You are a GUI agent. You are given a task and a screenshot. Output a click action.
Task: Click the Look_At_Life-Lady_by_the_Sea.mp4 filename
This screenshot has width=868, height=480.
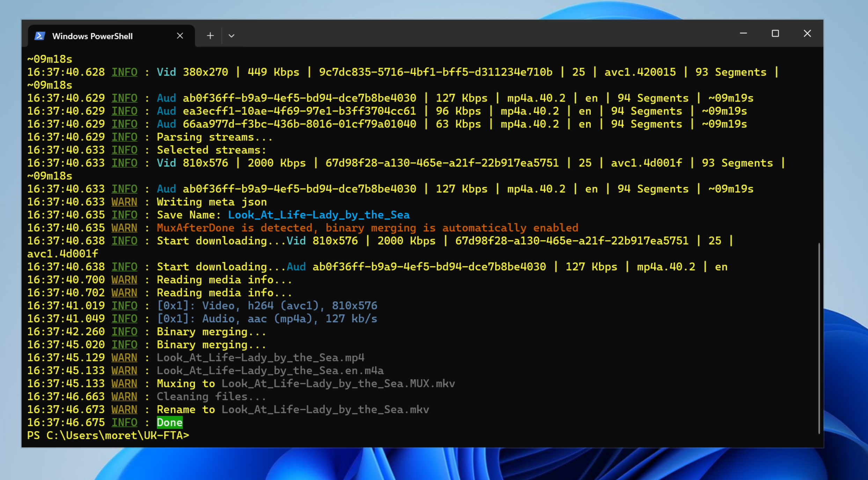[x=260, y=357]
